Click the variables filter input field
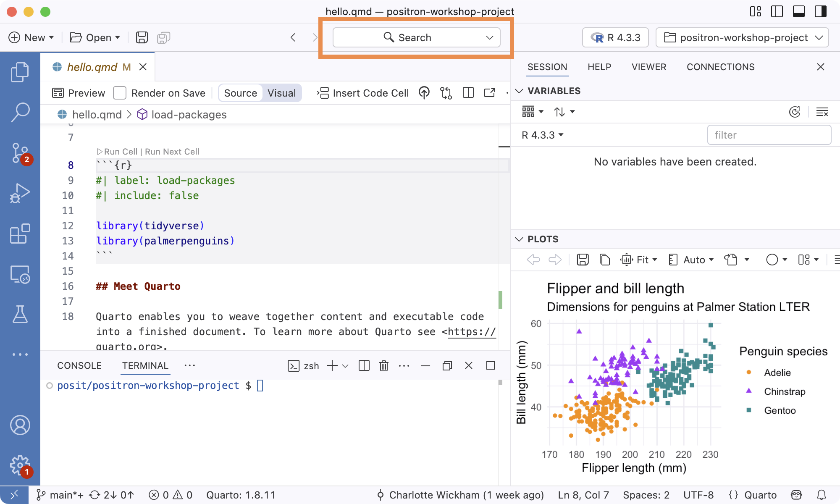840x504 pixels. tap(769, 135)
